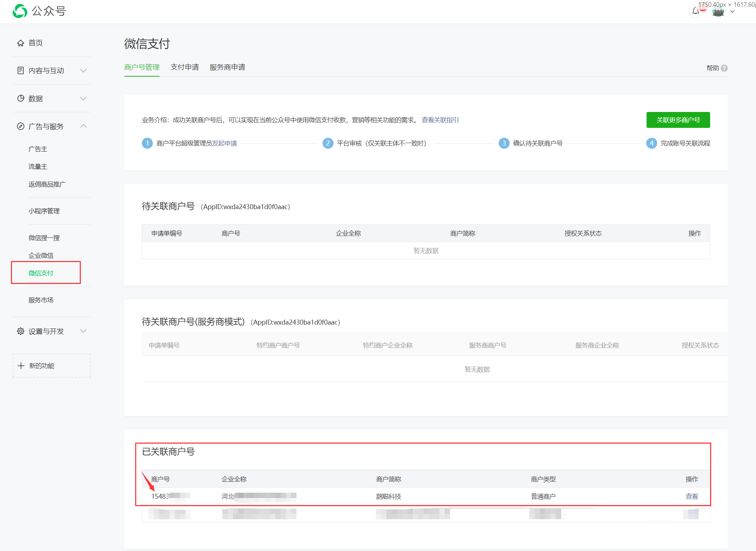Click the 关联更多商户号 button

678,120
